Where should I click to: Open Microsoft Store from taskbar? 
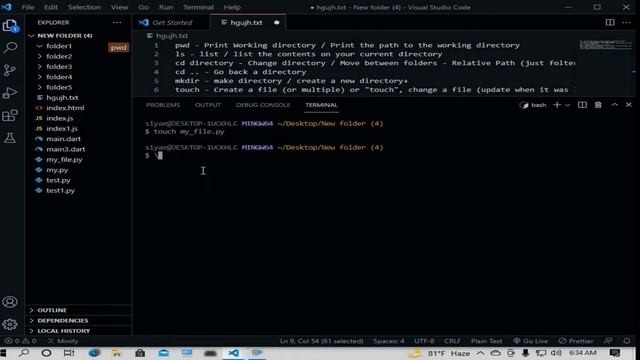pos(140,353)
